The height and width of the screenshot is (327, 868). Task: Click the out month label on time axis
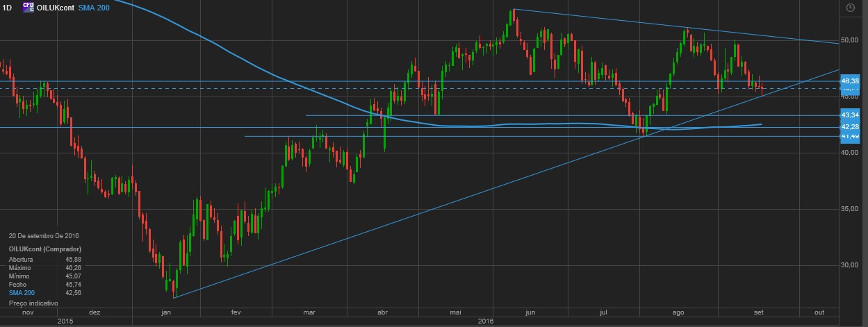click(819, 313)
